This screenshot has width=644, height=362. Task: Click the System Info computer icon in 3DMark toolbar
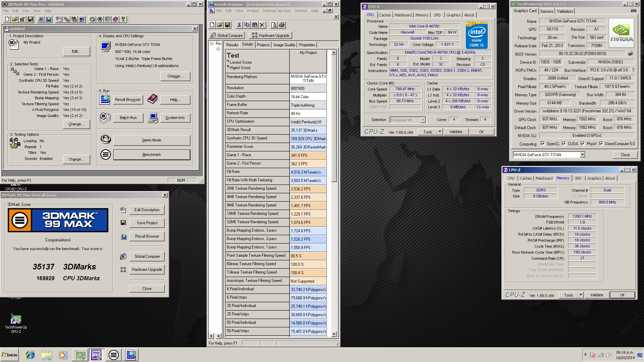[x=40, y=19]
